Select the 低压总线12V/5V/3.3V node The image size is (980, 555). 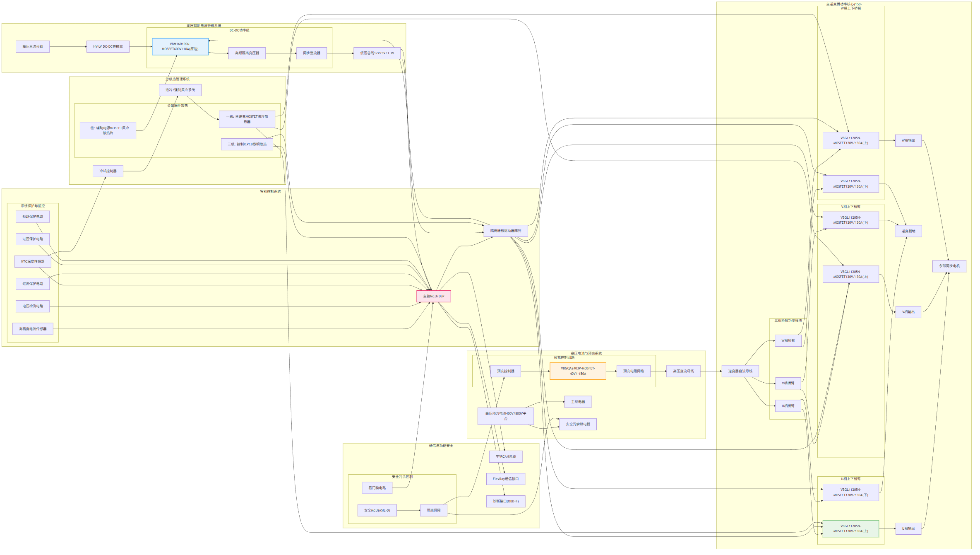377,53
